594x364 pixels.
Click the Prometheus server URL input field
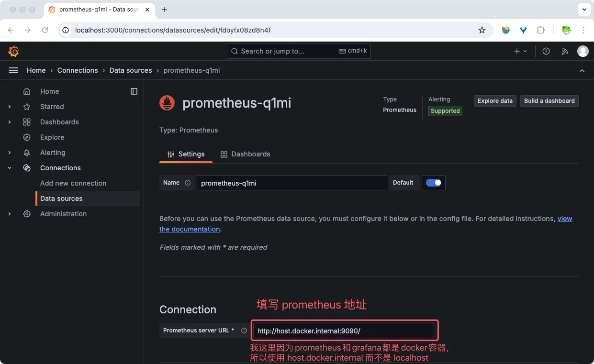(x=344, y=330)
